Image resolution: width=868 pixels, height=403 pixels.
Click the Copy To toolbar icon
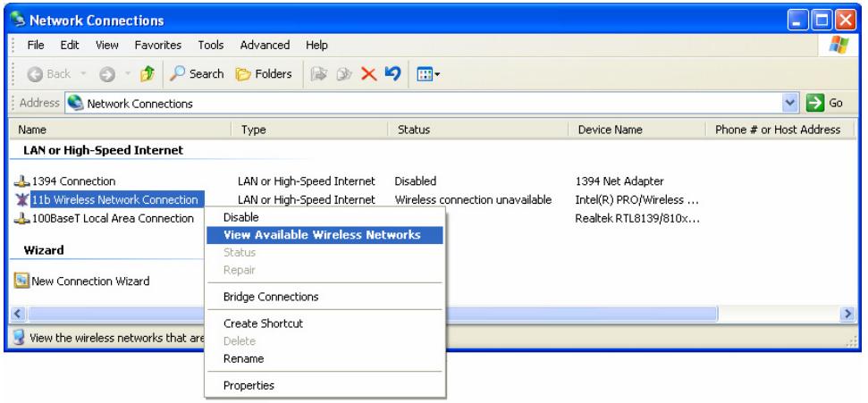coord(344,74)
